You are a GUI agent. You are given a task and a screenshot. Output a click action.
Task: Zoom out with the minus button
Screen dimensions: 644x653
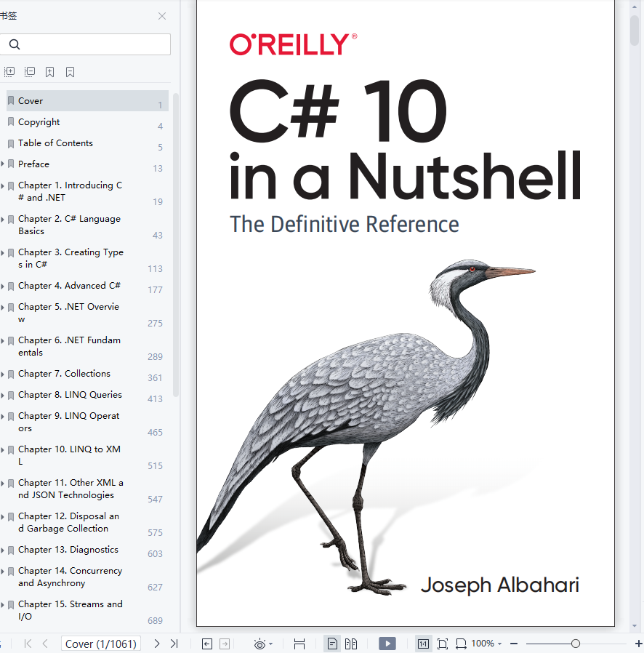point(514,644)
